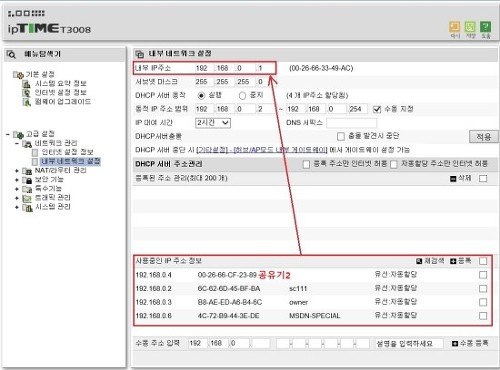The height and width of the screenshot is (370, 500).
Task: Click the 메뉴탐색기 magnifier icon
Action: 11,54
